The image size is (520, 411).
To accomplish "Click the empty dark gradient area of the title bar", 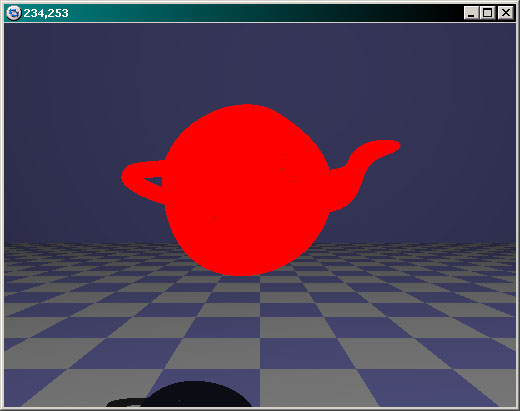I will tap(267, 13).
